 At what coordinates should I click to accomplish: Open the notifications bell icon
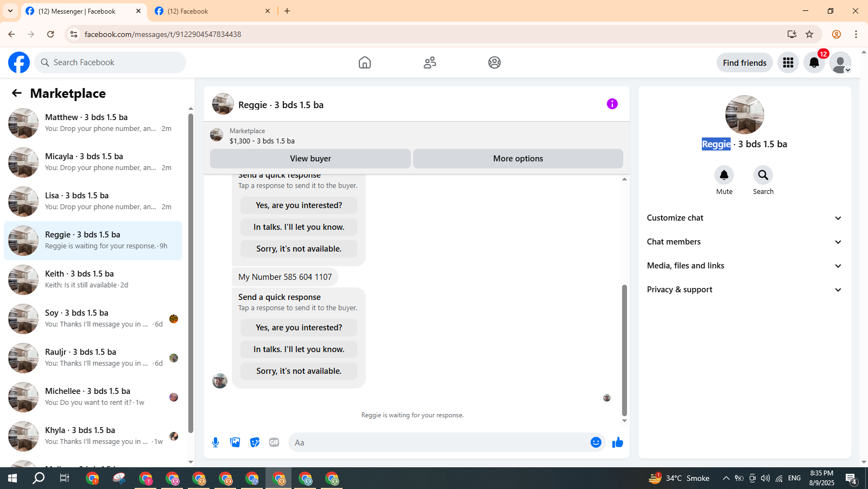814,62
